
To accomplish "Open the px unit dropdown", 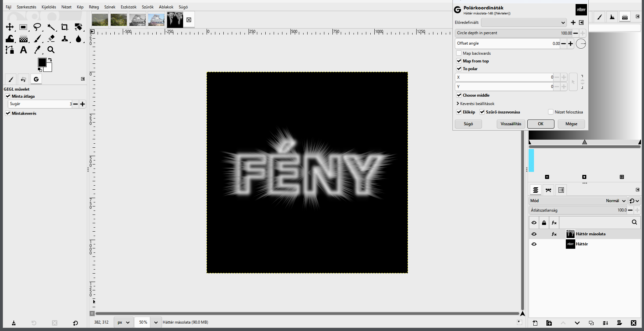I will click(123, 322).
